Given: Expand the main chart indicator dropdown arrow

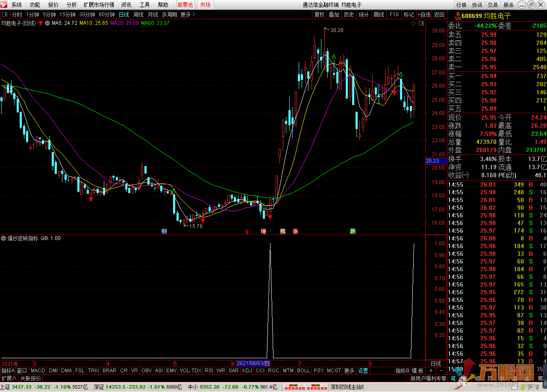Looking at the screenshot, I should point(47,23).
